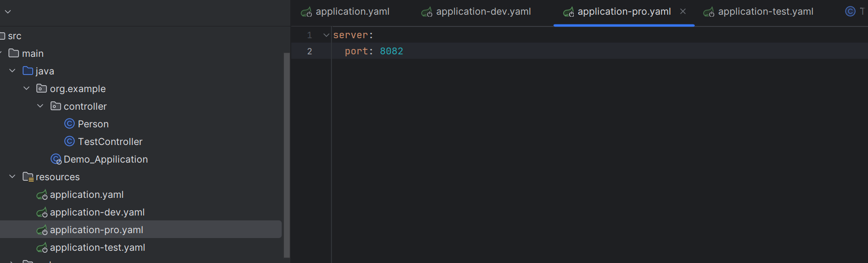868x263 pixels.
Task: Click the resources folder icon
Action: pos(28,177)
